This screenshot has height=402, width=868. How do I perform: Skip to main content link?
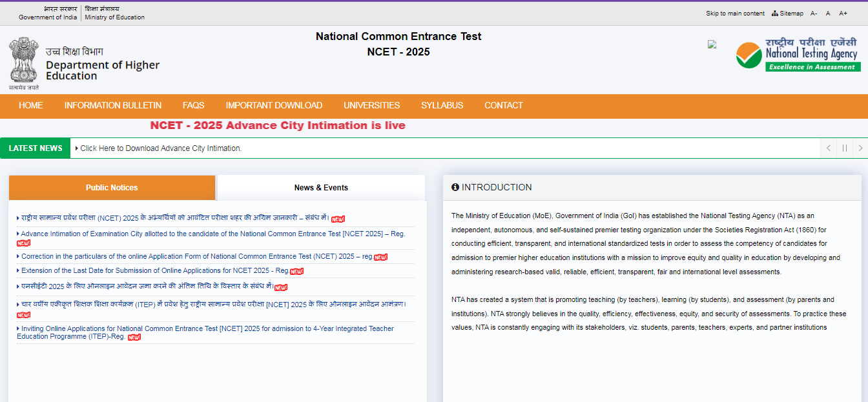(x=735, y=14)
